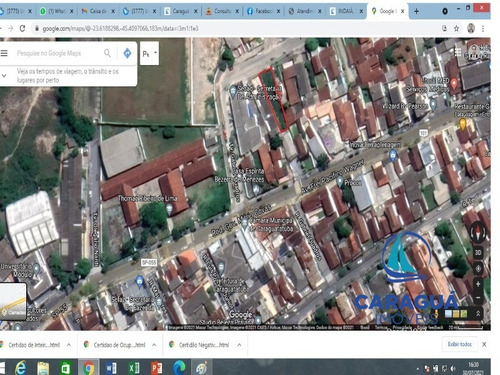The image size is (500, 375).
Task: Open directions with the blue arrow icon
Action: pos(127,53)
